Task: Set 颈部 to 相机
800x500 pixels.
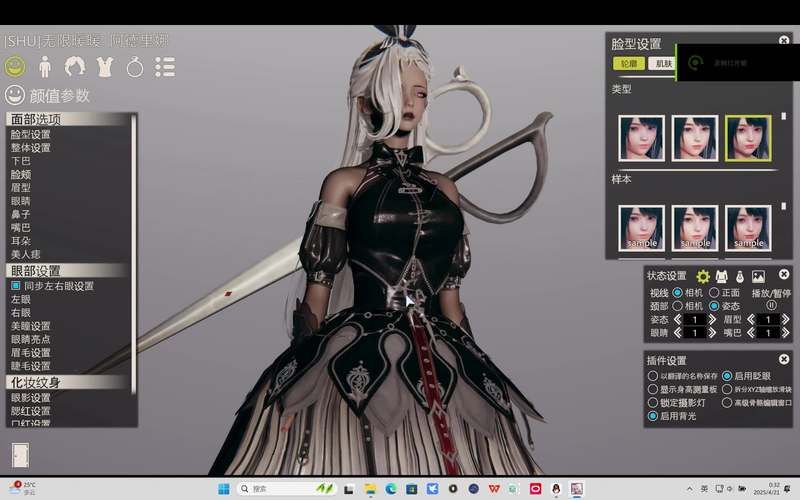Action: 678,306
